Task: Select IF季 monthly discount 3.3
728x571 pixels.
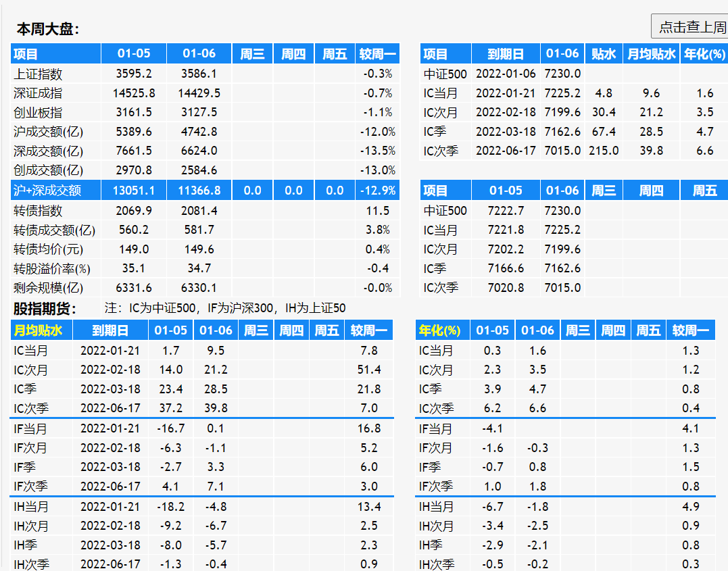Action: (216, 467)
